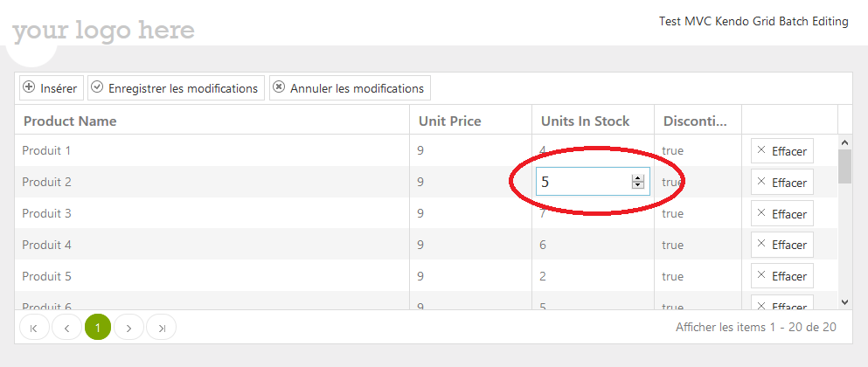Sort grid by Unit Price header
Screen dimensions: 868x367
tap(449, 121)
